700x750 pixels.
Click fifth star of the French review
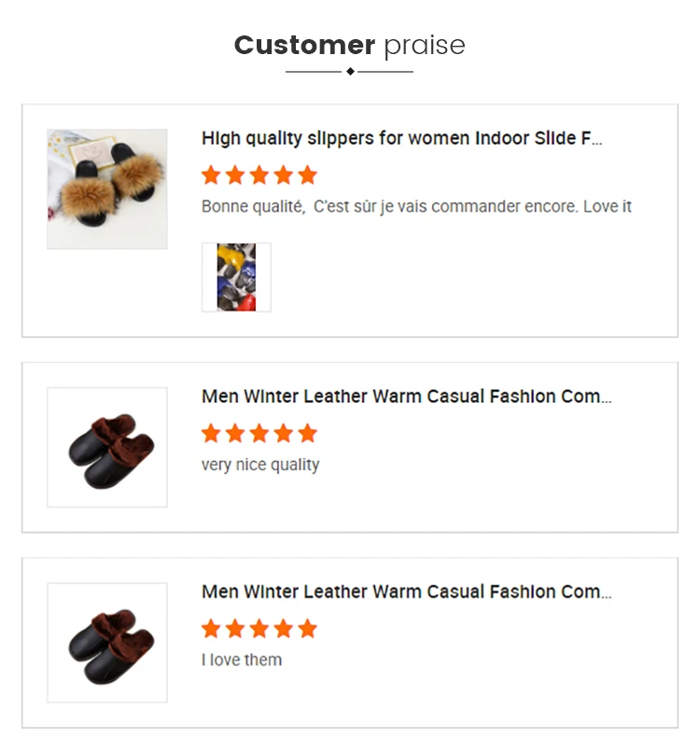pos(308,175)
